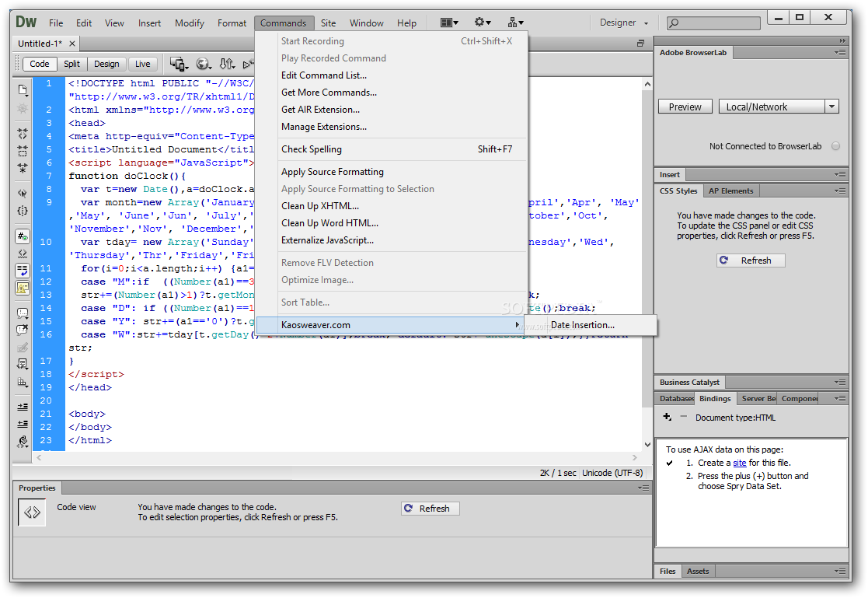This screenshot has width=868, height=598.
Task: Click Collapse Full Tag icon
Action: [x=23, y=134]
